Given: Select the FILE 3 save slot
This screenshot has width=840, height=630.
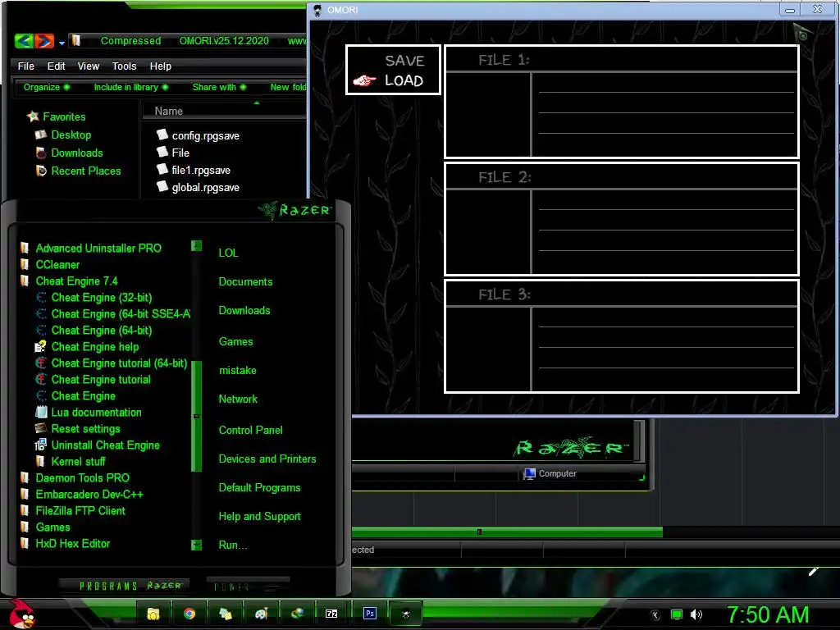Looking at the screenshot, I should [x=622, y=336].
